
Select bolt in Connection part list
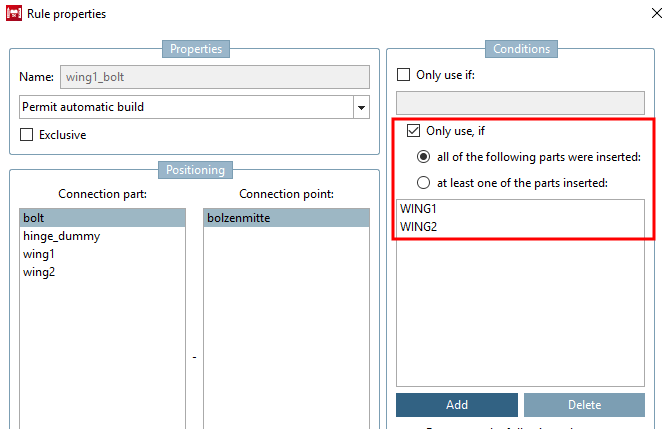pyautogui.click(x=34, y=217)
